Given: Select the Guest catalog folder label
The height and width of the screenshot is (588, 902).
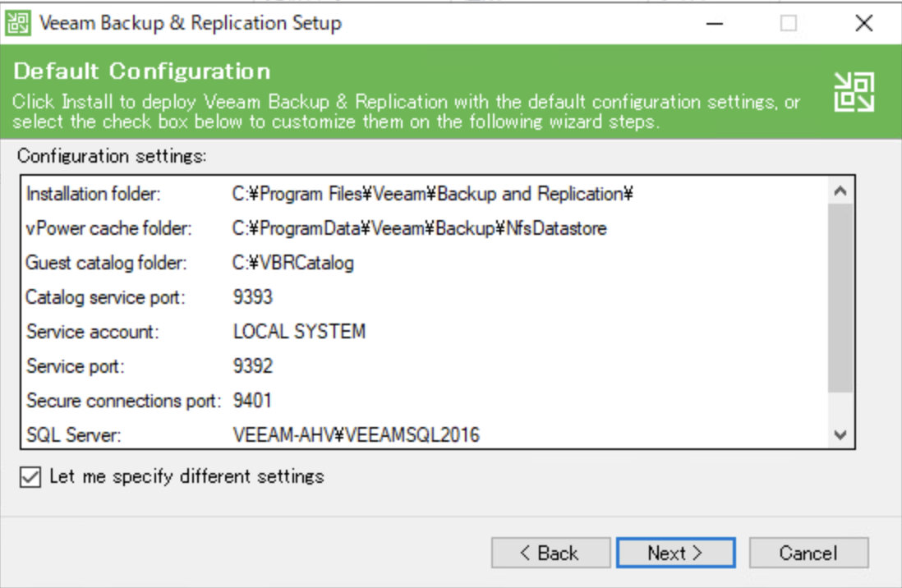Looking at the screenshot, I should click(107, 263).
